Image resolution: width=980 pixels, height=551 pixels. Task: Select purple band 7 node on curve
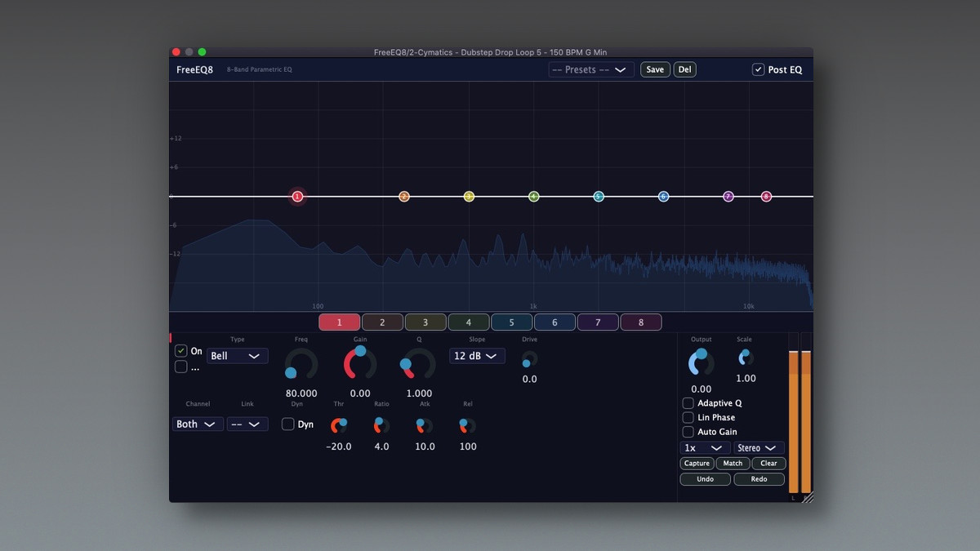pyautogui.click(x=728, y=197)
